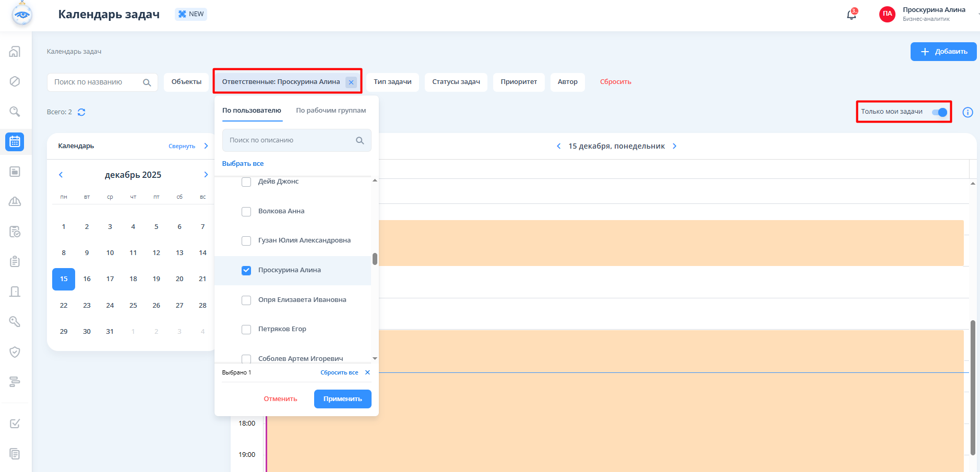Click the magnifier search icon in sidebar
980x472 pixels.
[x=15, y=112]
